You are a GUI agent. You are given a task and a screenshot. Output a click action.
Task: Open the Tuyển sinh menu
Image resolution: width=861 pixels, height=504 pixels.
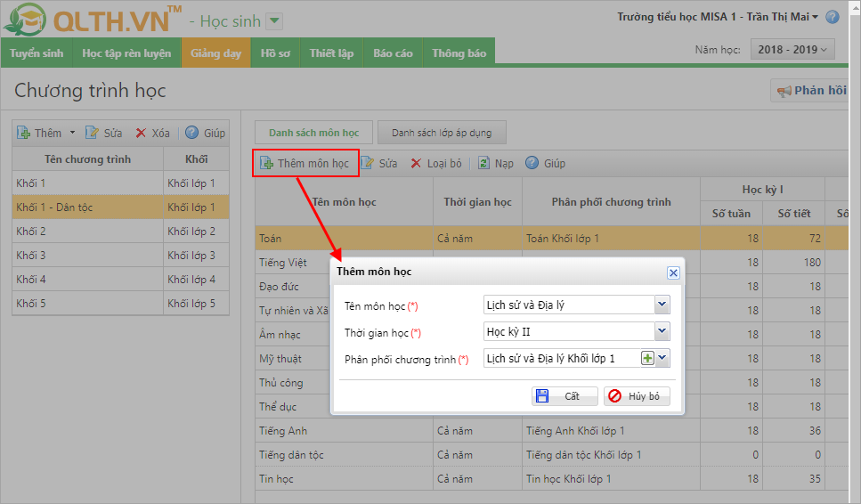(x=37, y=53)
